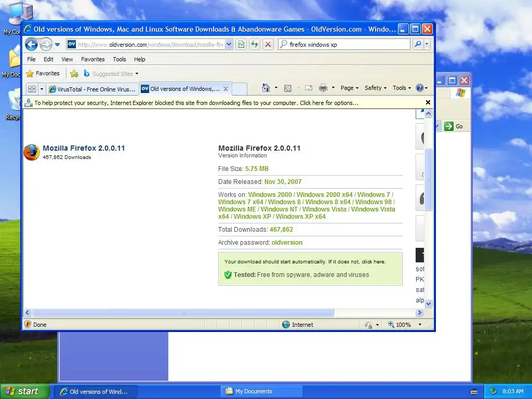The image size is (532, 399).
Task: Toggle Compatibility View icon
Action: 241,45
